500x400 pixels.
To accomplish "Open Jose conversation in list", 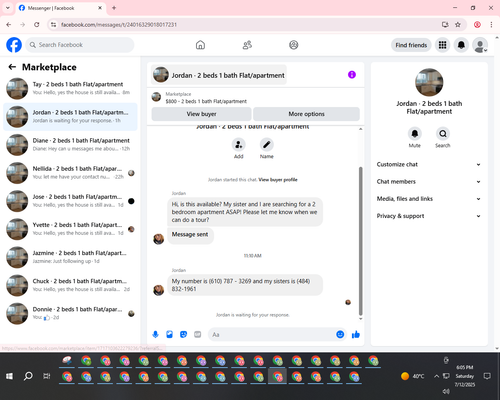I will [70, 201].
